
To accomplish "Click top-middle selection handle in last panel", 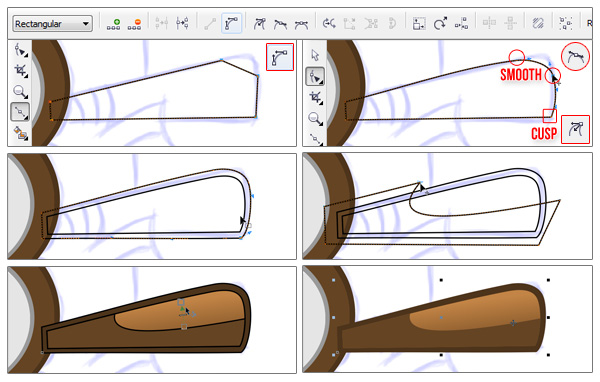I will (x=441, y=280).
